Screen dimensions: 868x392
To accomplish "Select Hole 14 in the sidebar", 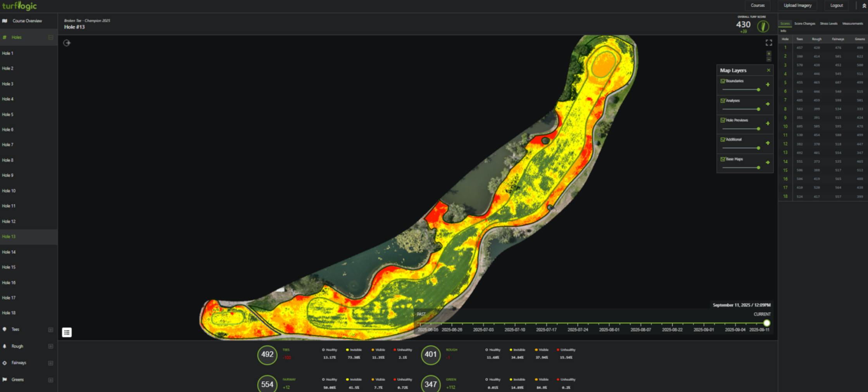I will point(9,252).
